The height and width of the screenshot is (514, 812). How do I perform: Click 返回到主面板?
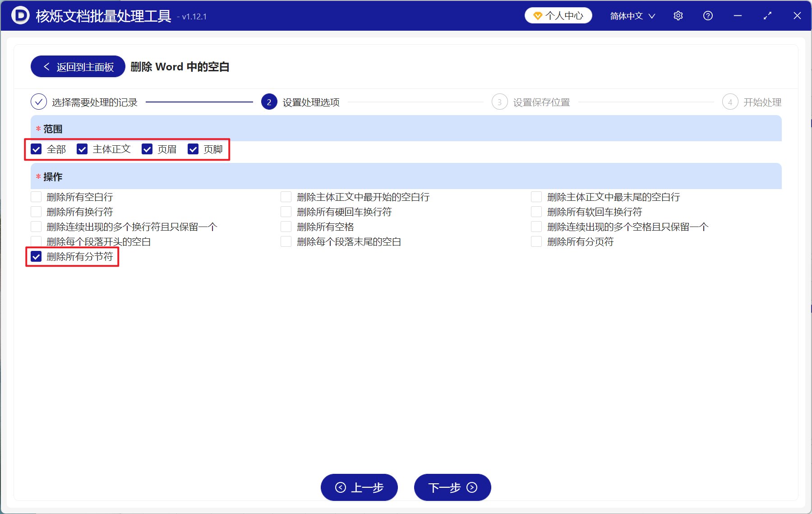coord(77,66)
